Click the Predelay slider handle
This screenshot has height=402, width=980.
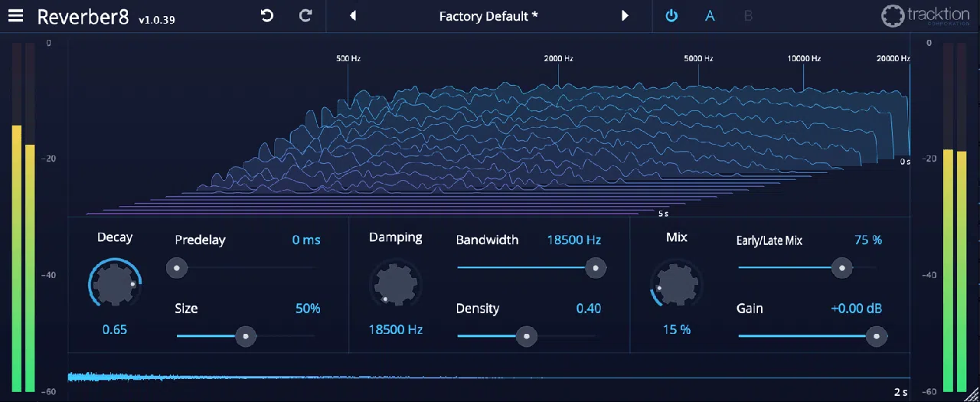pos(177,268)
